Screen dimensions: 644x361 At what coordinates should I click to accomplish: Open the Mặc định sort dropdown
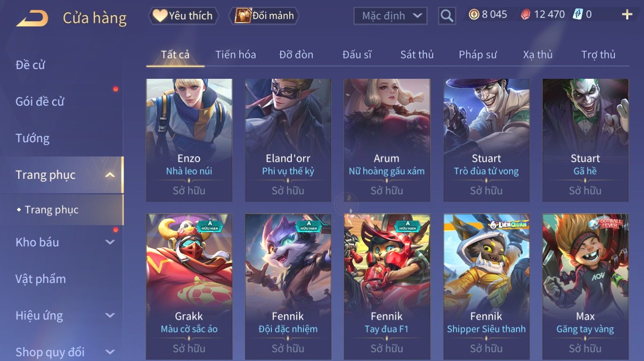point(390,16)
